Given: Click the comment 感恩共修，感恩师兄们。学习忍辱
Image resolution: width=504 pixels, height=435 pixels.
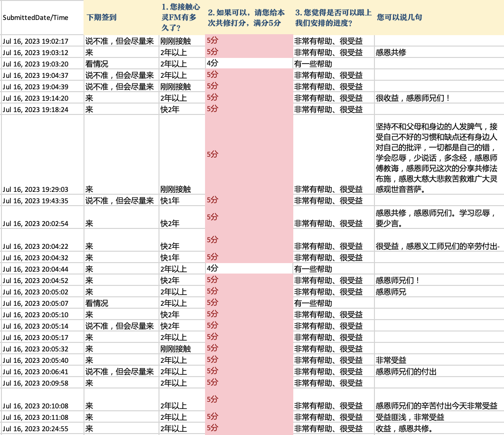Looking at the screenshot, I should click(x=436, y=218).
